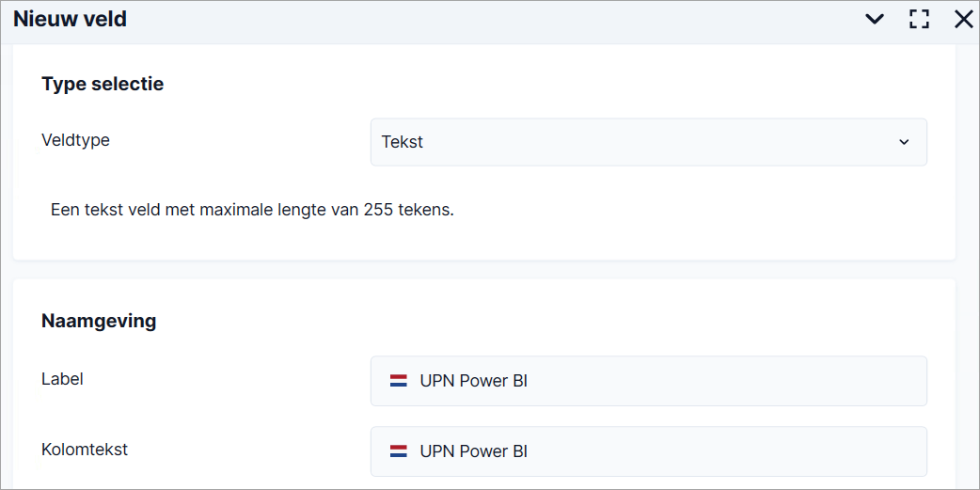Image resolution: width=980 pixels, height=490 pixels.
Task: Click UPN Power BI text in Label field
Action: pyautogui.click(x=474, y=381)
